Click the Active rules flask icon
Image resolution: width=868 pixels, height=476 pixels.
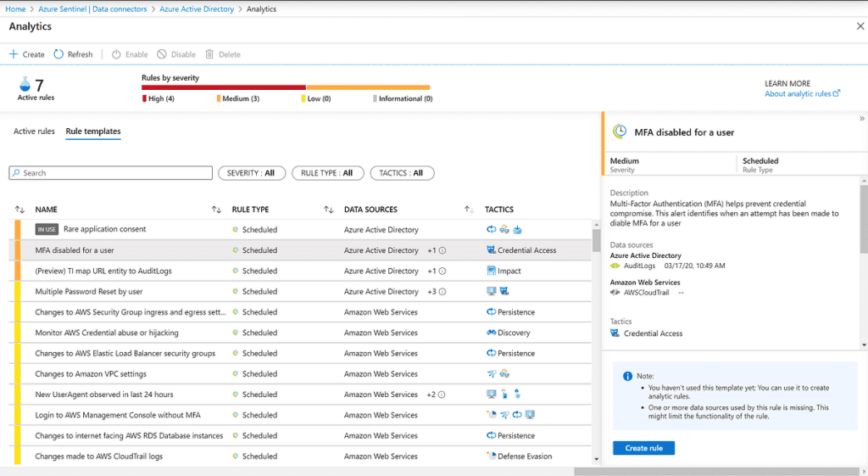click(25, 84)
